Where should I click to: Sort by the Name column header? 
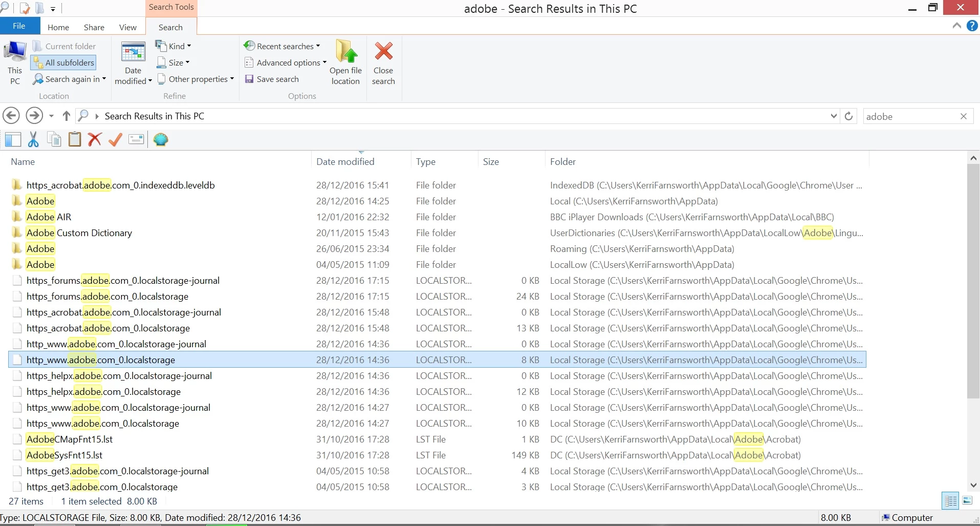[x=23, y=161]
